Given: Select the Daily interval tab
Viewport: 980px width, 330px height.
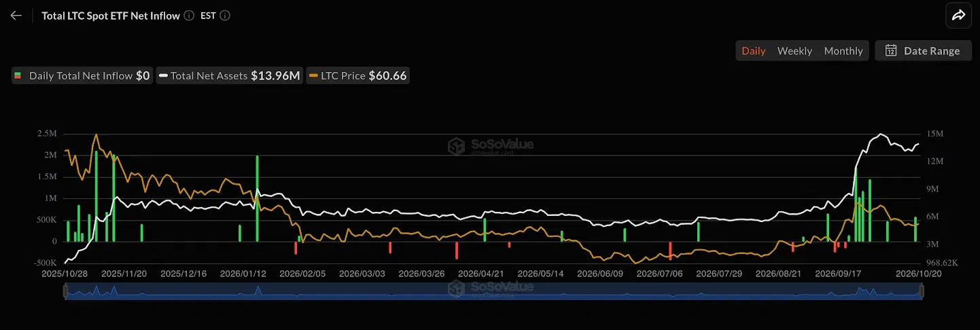Looking at the screenshot, I should 754,51.
